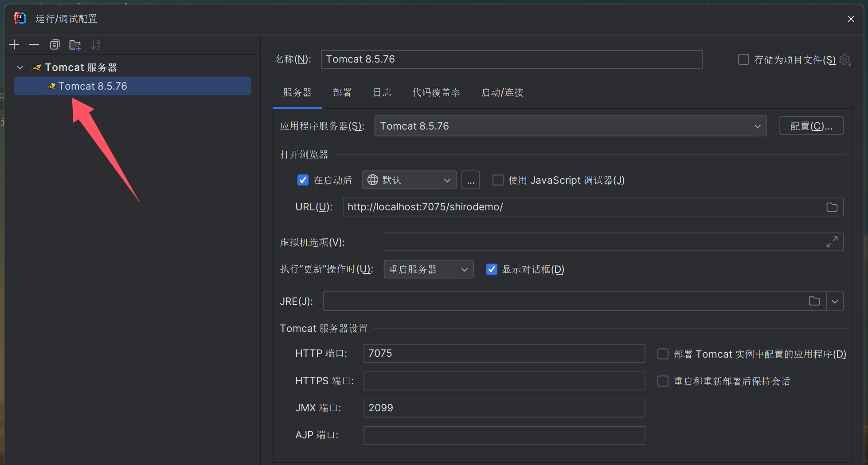
Task: Click into the 虚拟机选项 field
Action: 613,242
